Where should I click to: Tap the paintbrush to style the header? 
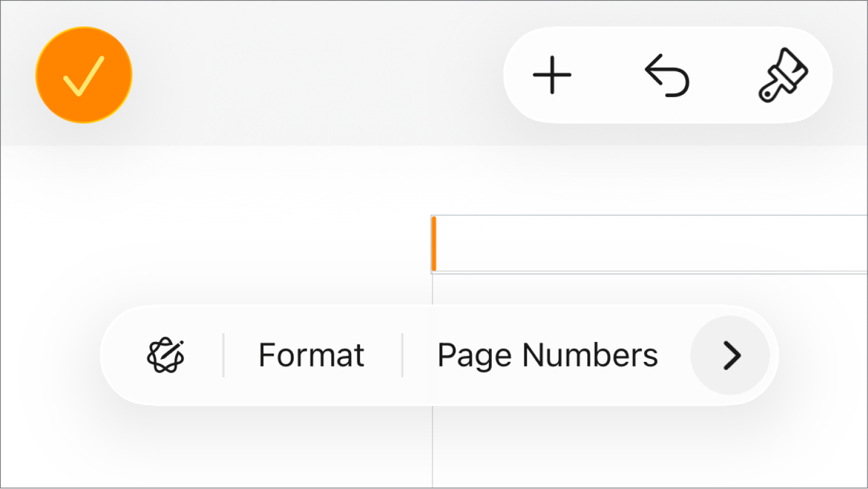[785, 74]
